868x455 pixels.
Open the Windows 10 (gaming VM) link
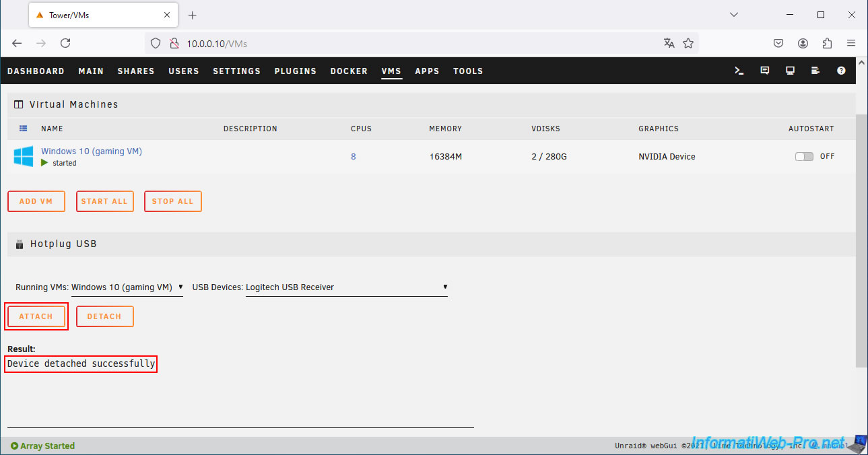[92, 151]
